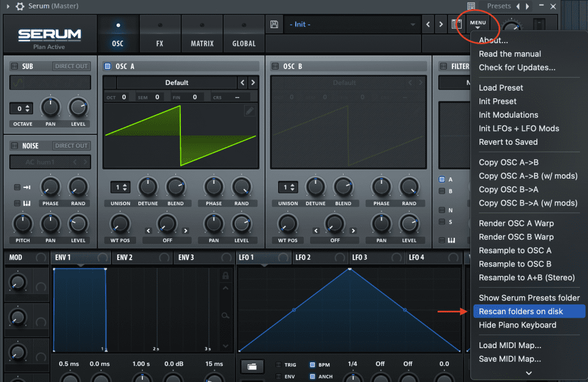Click the ENV 1 modulation source handle

(102, 257)
